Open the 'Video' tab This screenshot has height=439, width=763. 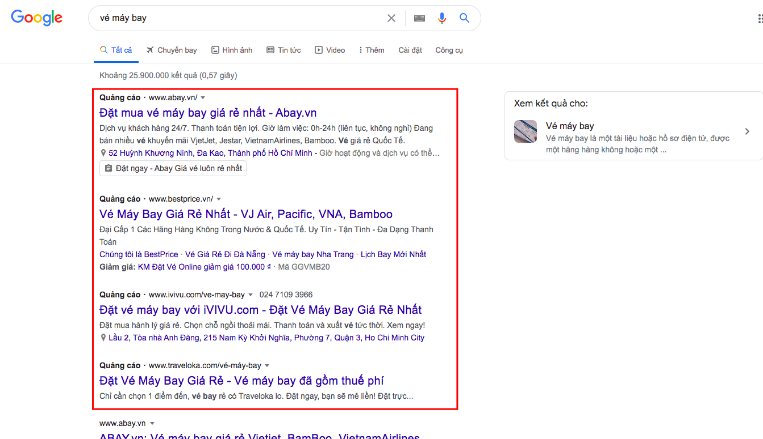(x=330, y=50)
